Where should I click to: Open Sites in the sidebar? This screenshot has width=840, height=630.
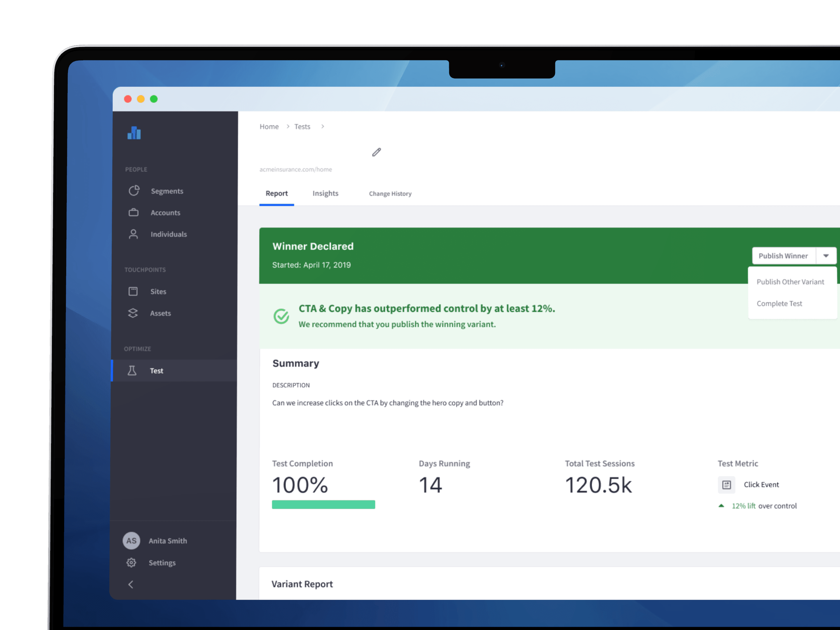(158, 292)
